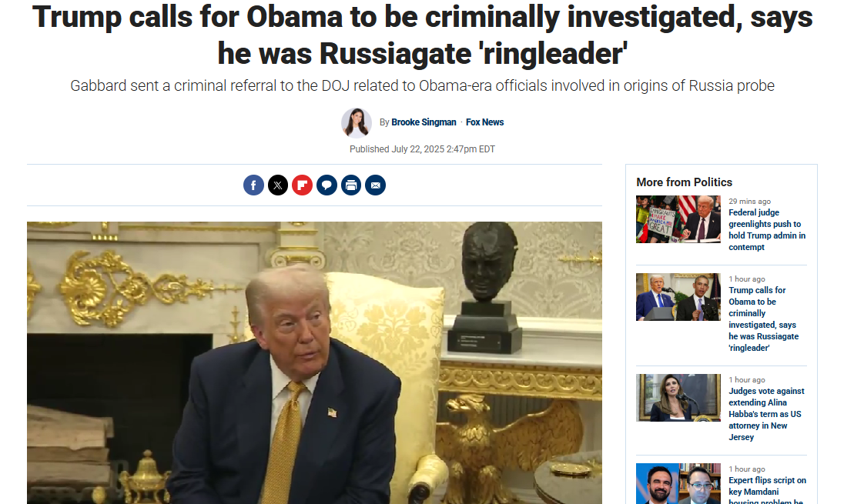Click Alina Habba podium thumbnail

click(x=678, y=398)
